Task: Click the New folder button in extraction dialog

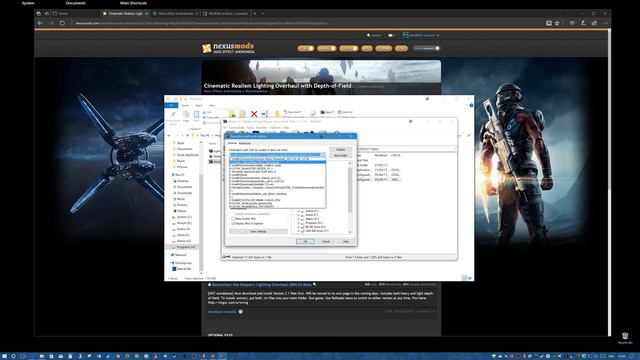Action: (340, 156)
